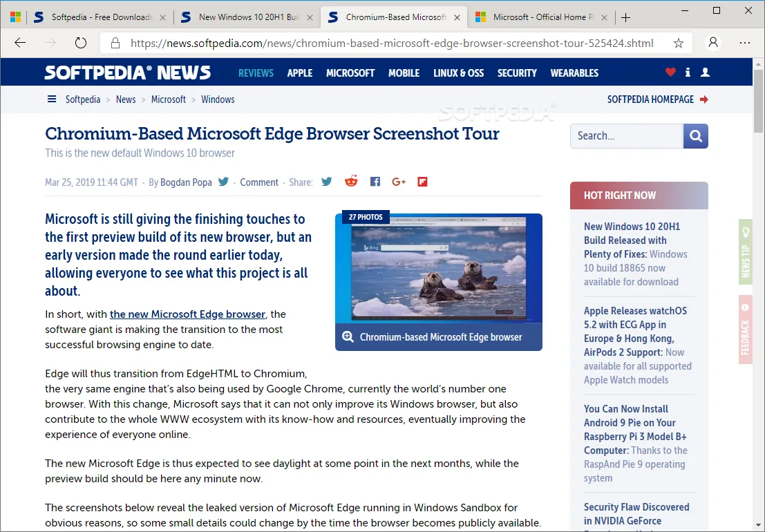This screenshot has width=765, height=532.
Task: Click Windows breadcrumb link
Action: [218, 99]
